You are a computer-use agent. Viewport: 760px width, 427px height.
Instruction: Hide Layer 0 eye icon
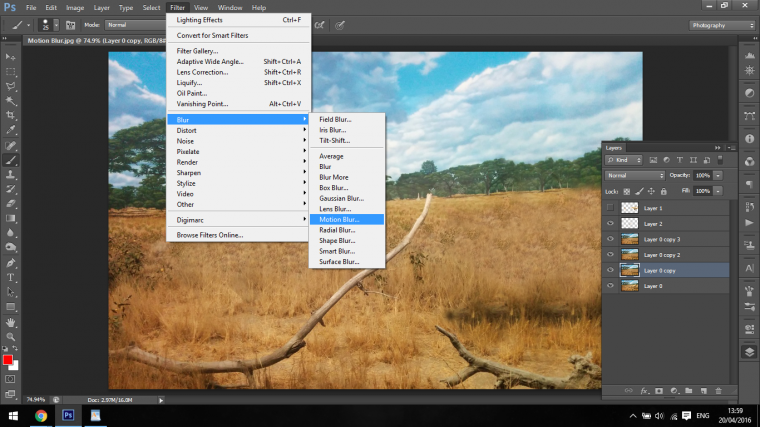click(610, 285)
